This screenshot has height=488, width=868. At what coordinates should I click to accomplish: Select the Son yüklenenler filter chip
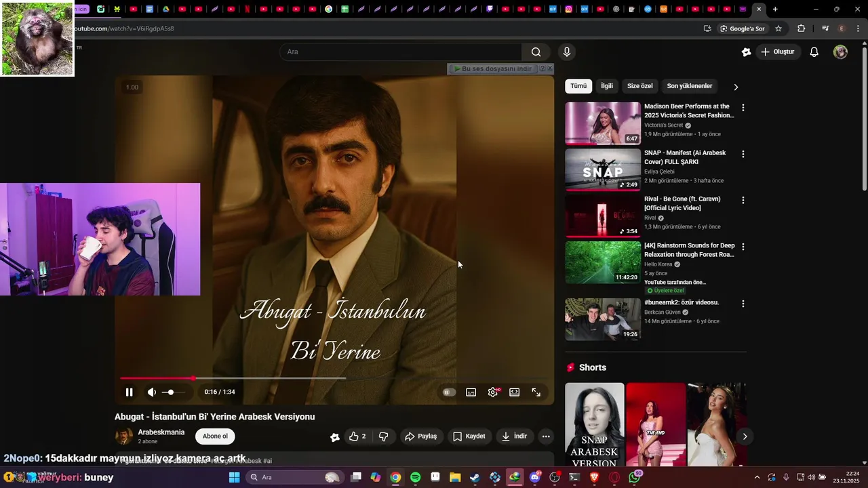[689, 86]
